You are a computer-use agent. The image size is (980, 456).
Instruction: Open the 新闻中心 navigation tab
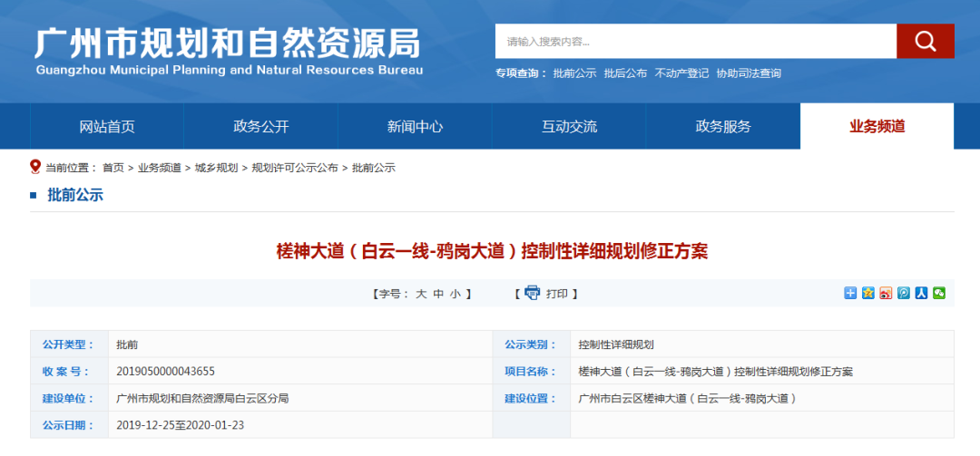415,127
